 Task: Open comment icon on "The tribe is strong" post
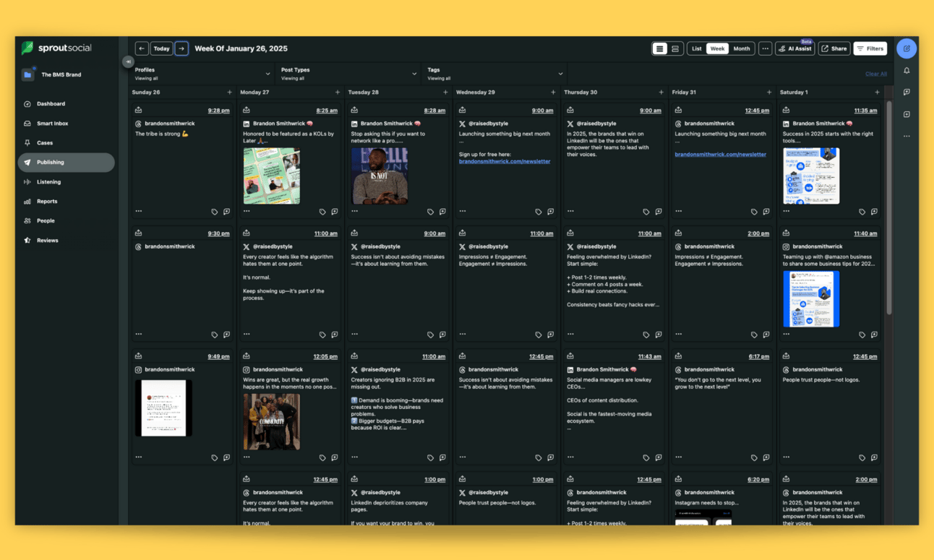click(x=226, y=212)
